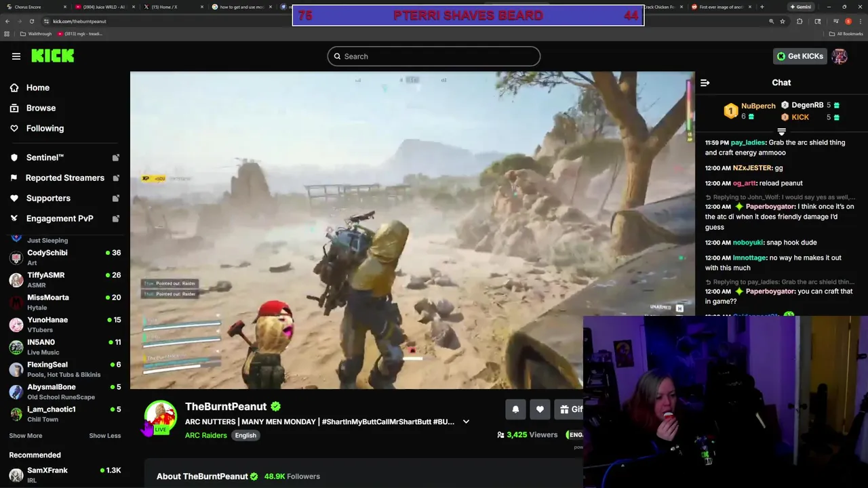Expand the stream title chevron

466,422
